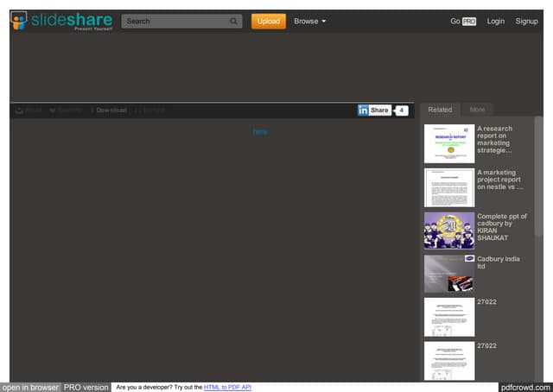Open the Go PRO link
Viewport: 553px width, 392px height.
coord(463,21)
